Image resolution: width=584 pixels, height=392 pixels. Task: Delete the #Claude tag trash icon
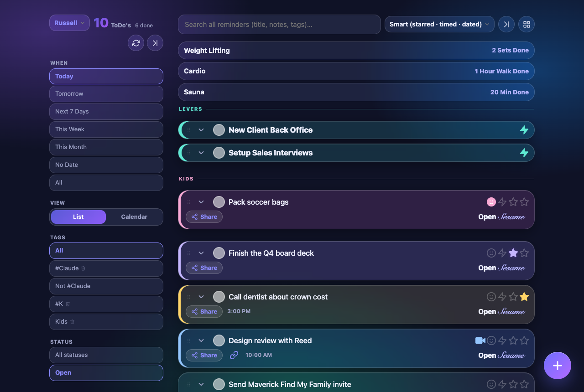(x=83, y=268)
